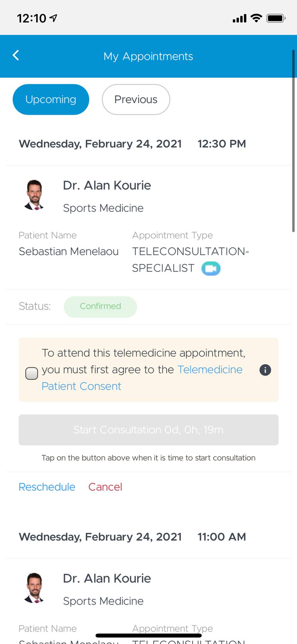Tap Dr. Alan Kourie's photo in first appointment

click(x=34, y=195)
